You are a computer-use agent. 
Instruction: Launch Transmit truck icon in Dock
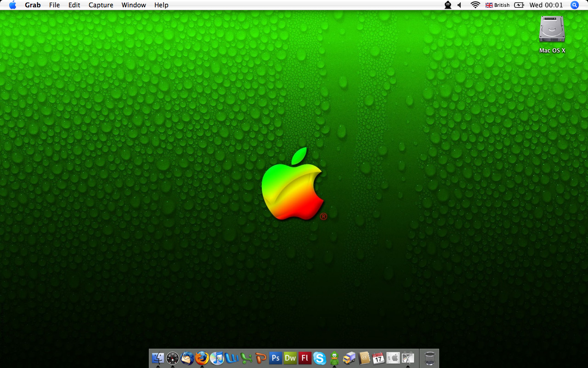[x=349, y=358]
